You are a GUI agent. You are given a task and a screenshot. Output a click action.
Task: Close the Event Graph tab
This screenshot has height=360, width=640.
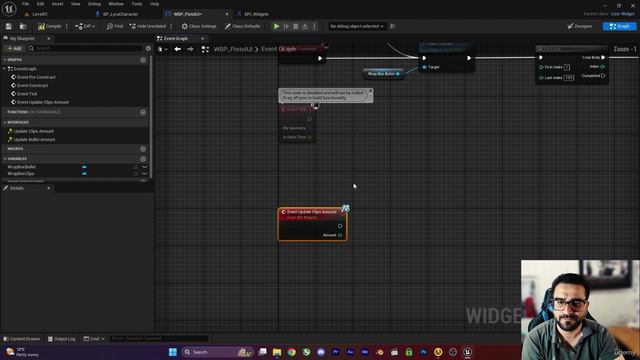(202, 38)
